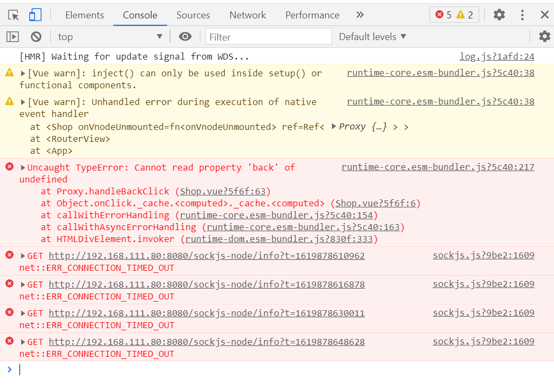Screen dimensions: 554x392
Task: Expand the Uncaught TypeError message
Action: click(x=23, y=168)
